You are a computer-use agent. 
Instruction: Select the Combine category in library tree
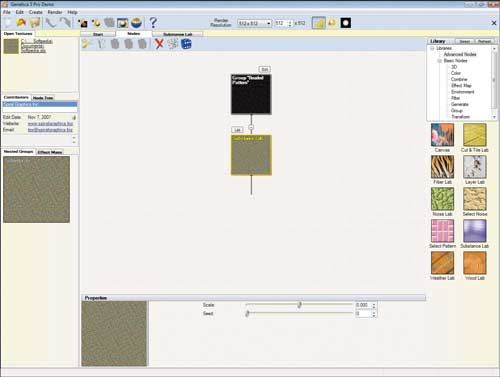(x=459, y=79)
